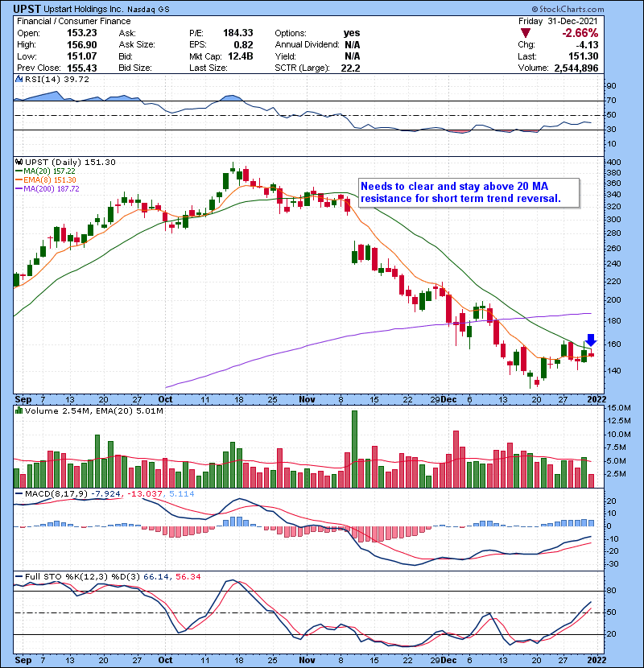Click the Open value 153.23

point(82,33)
